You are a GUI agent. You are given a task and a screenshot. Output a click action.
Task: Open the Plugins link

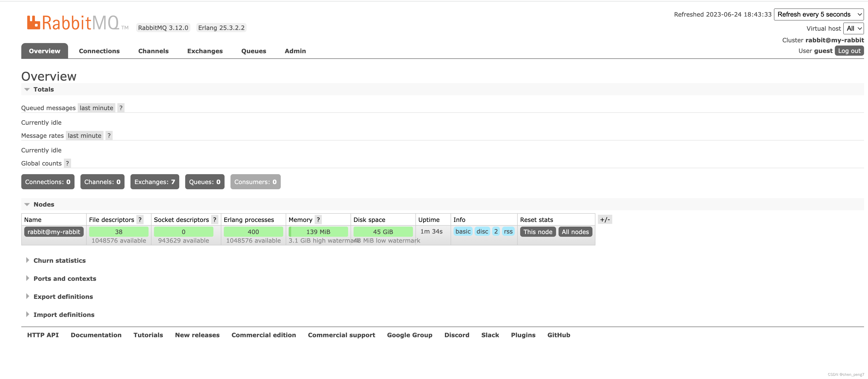coord(523,335)
